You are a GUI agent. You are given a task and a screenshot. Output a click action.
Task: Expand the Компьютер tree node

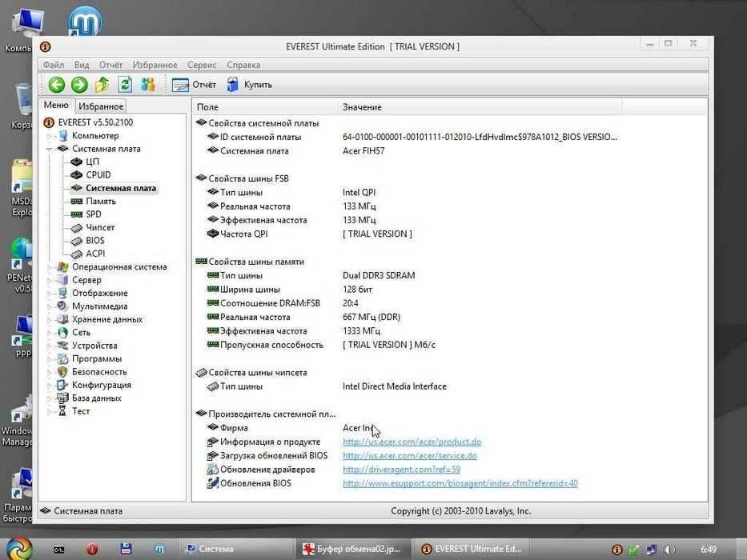49,136
